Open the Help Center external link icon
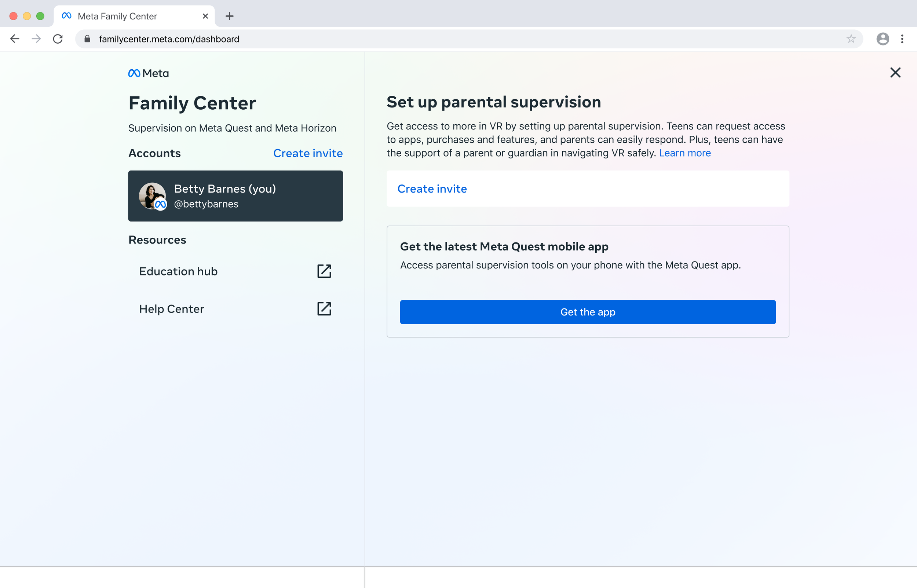This screenshot has height=588, width=917. 324,308
